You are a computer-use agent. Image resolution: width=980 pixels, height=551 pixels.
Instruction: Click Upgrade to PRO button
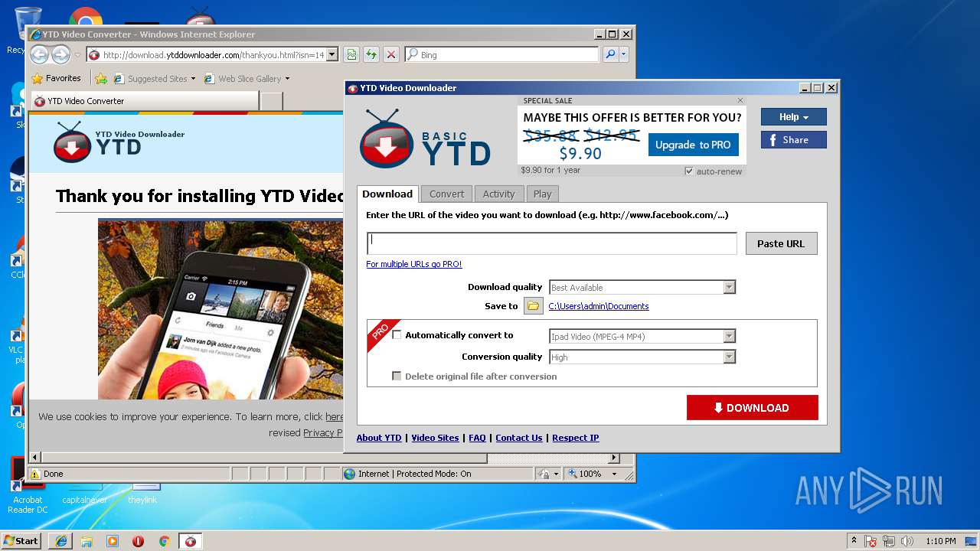click(693, 145)
